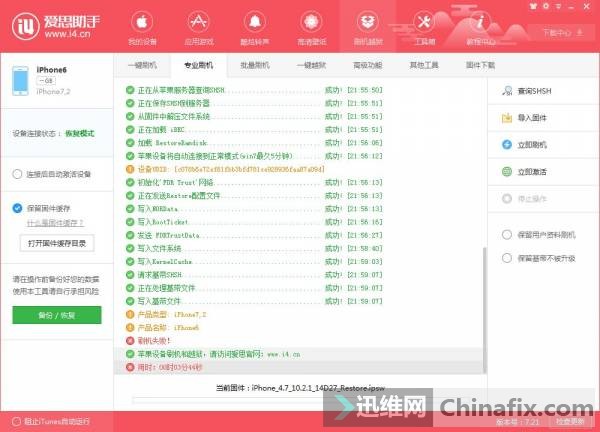600x432 pixels.
Task: Open 高清壁纸 wallpaper flower icon
Action: pyautogui.click(x=311, y=22)
